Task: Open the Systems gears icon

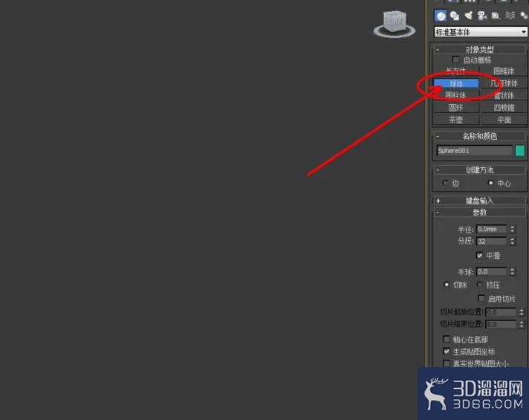Action: click(523, 16)
